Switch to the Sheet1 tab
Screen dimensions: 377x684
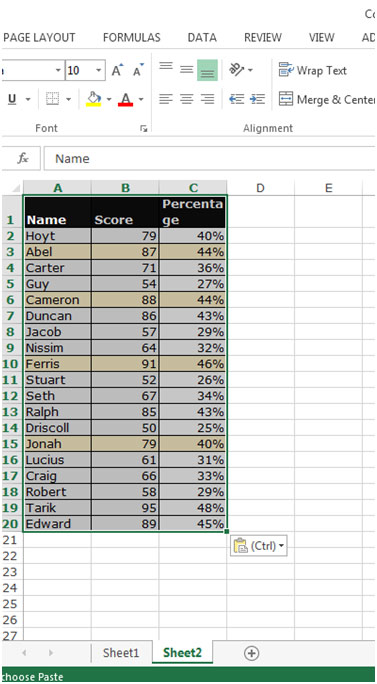(121, 653)
